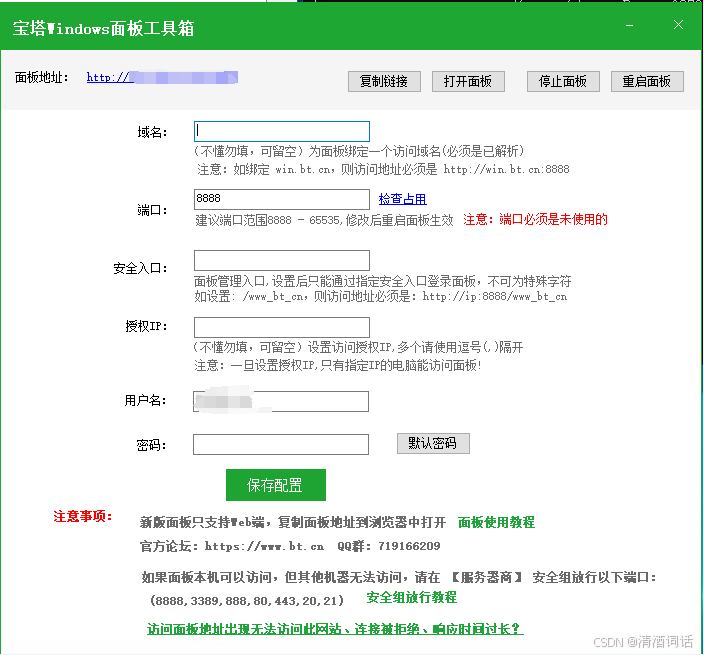Image resolution: width=704 pixels, height=655 pixels.
Task: Focus the 安全入口 input field
Action: [x=282, y=260]
